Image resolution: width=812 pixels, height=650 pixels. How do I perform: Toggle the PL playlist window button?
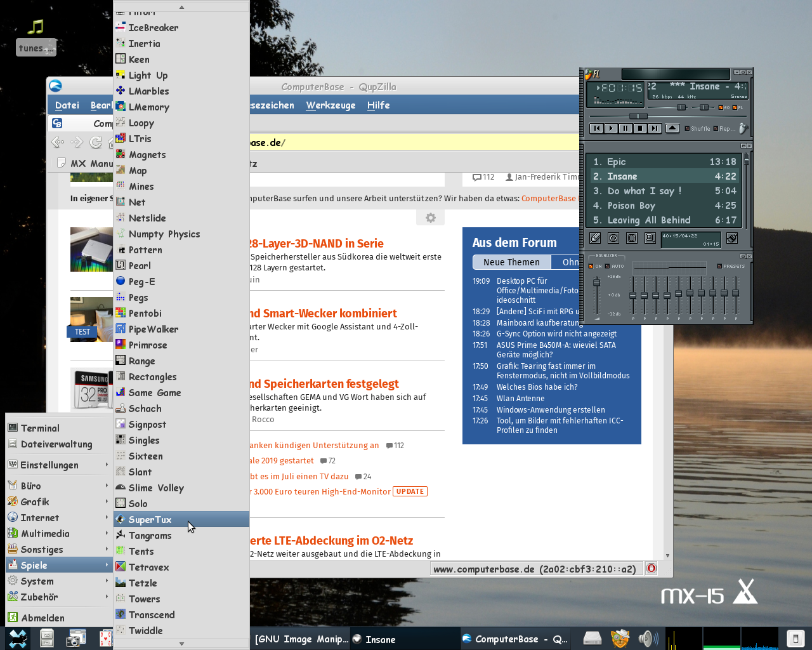[x=738, y=107]
